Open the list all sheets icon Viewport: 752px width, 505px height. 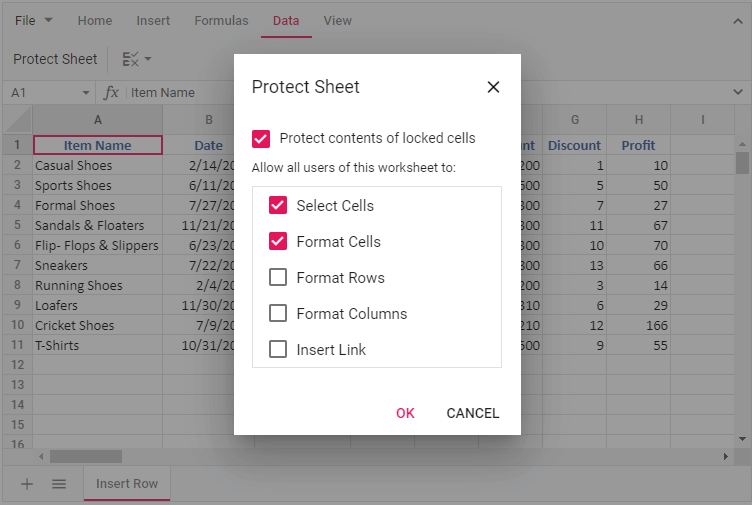point(59,484)
